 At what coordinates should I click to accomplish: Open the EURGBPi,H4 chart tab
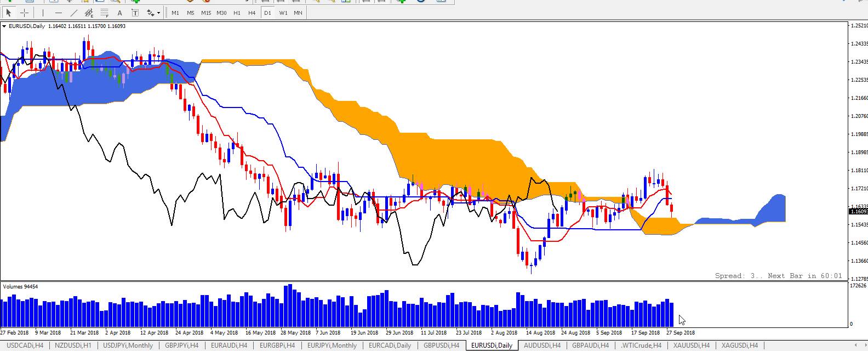click(277, 346)
